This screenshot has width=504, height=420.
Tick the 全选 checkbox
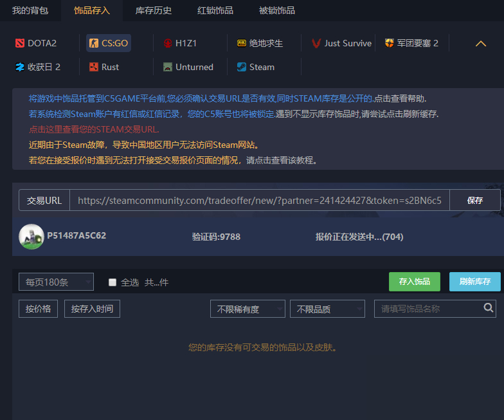[x=112, y=282]
